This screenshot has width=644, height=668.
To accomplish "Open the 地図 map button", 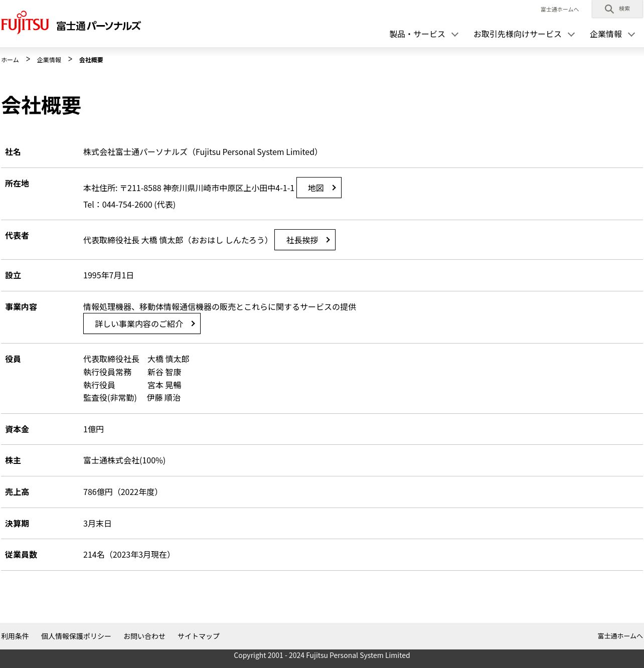I will pos(319,188).
